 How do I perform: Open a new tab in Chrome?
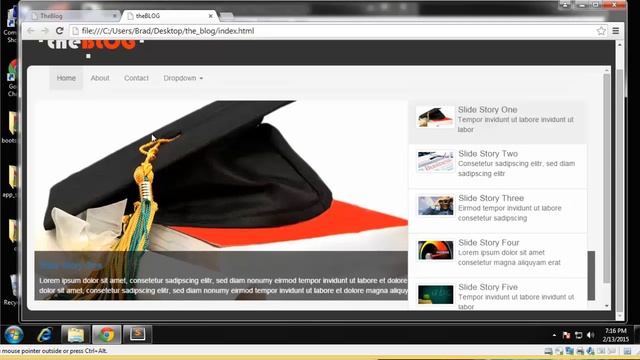(x=227, y=16)
